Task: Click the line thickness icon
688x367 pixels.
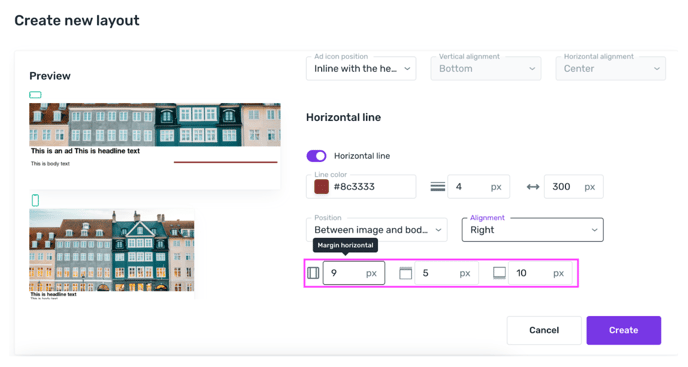Action: pos(437,187)
